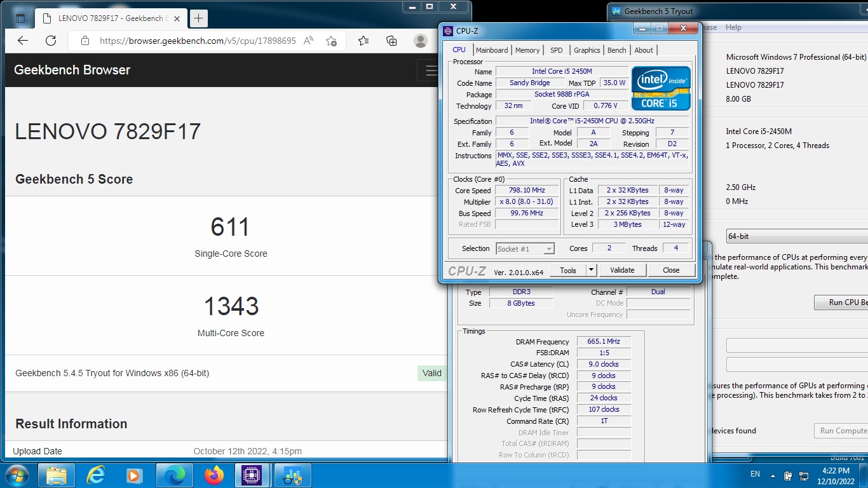Click the Row Refresh Cycle Time '107 clocks'
This screenshot has height=488, width=868.
pos(604,409)
